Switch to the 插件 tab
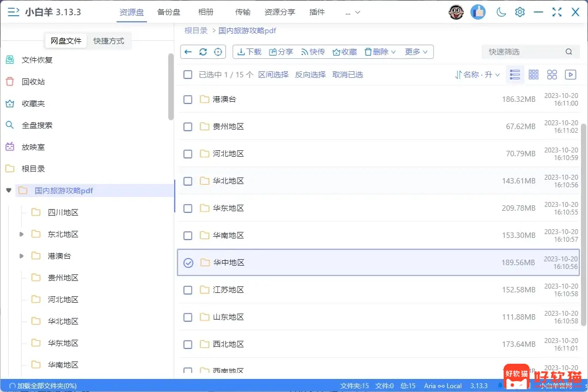588x392 pixels. point(317,13)
